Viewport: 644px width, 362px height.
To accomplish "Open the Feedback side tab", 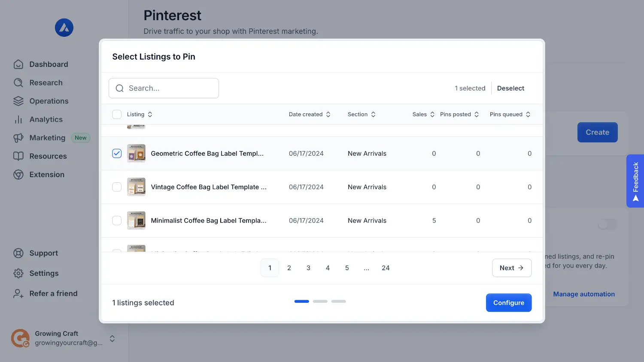I will pos(635,181).
